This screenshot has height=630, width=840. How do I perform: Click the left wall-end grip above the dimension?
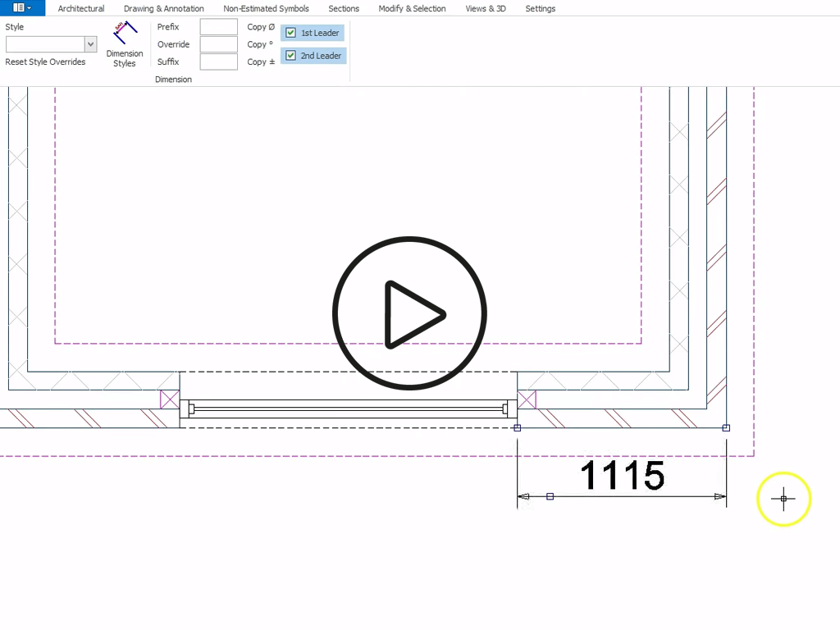(x=517, y=427)
